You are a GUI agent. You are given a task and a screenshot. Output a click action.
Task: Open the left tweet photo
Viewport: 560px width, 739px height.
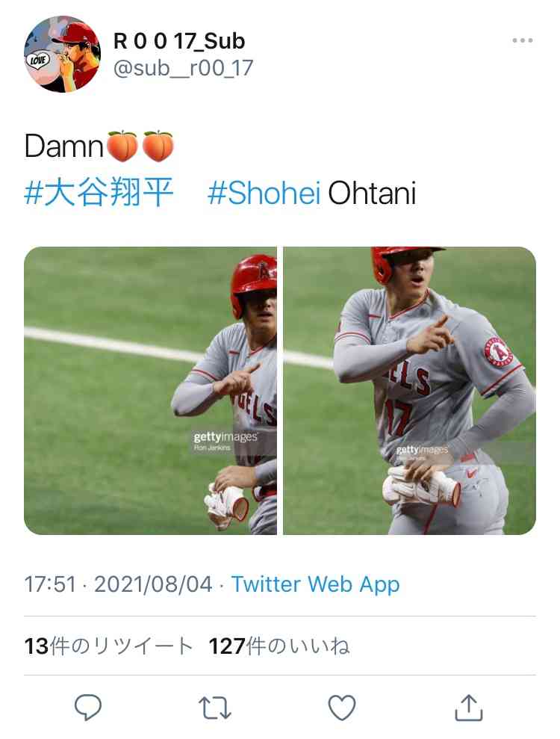150,390
